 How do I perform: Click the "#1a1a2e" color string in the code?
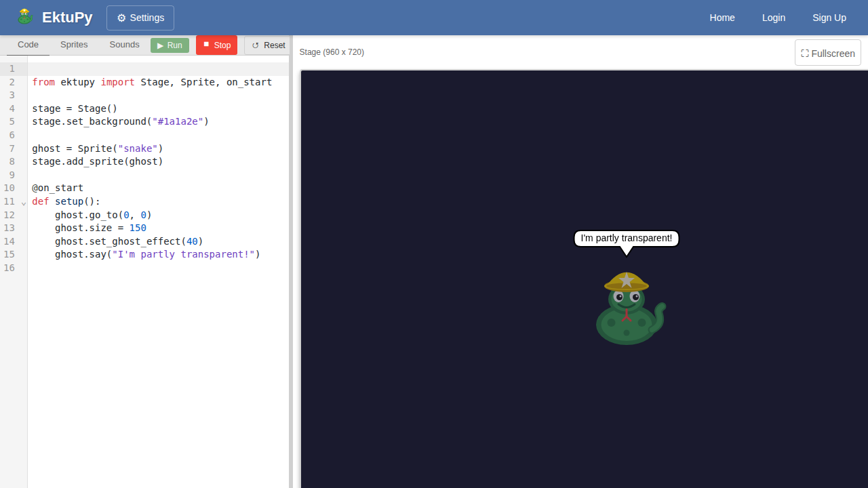pos(180,122)
